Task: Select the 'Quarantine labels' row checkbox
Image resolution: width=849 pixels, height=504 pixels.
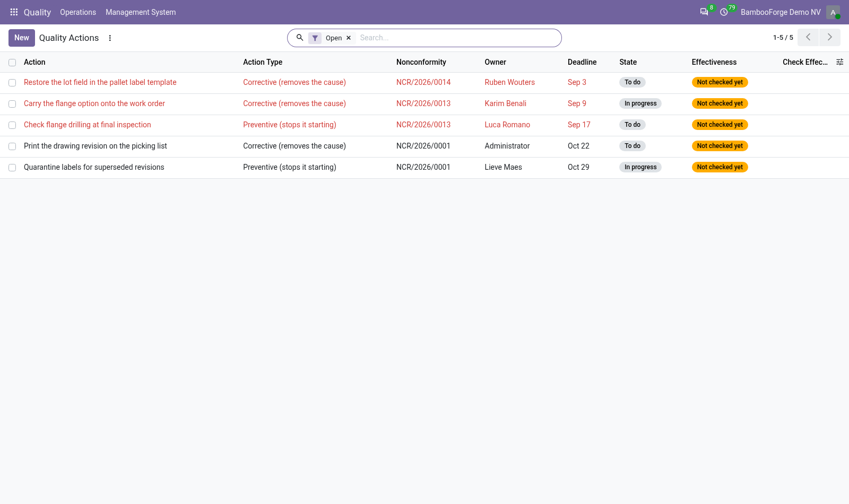Action: tap(12, 168)
